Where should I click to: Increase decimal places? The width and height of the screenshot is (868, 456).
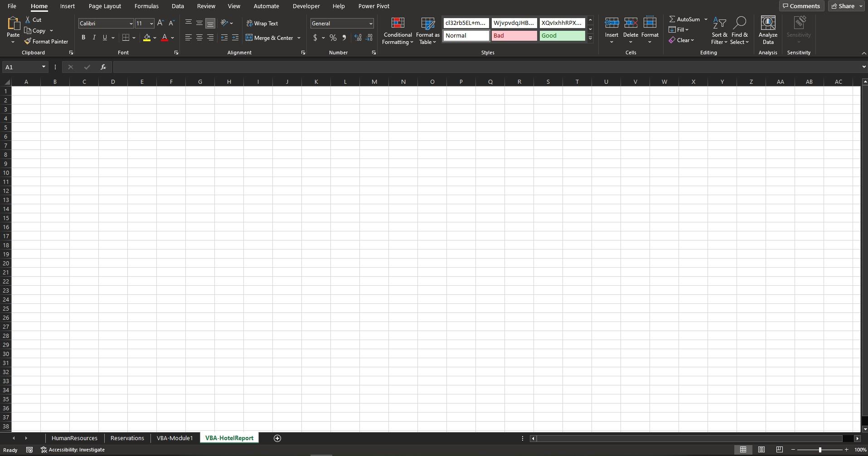pos(358,38)
